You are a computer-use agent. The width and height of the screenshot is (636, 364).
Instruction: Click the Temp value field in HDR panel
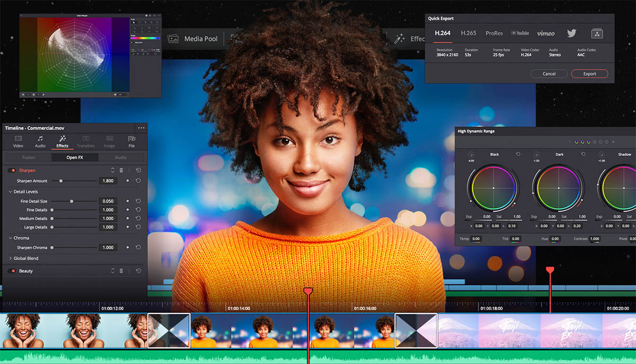(x=476, y=239)
